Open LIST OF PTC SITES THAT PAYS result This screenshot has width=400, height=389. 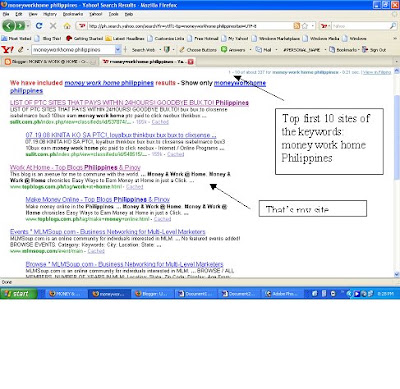129,103
